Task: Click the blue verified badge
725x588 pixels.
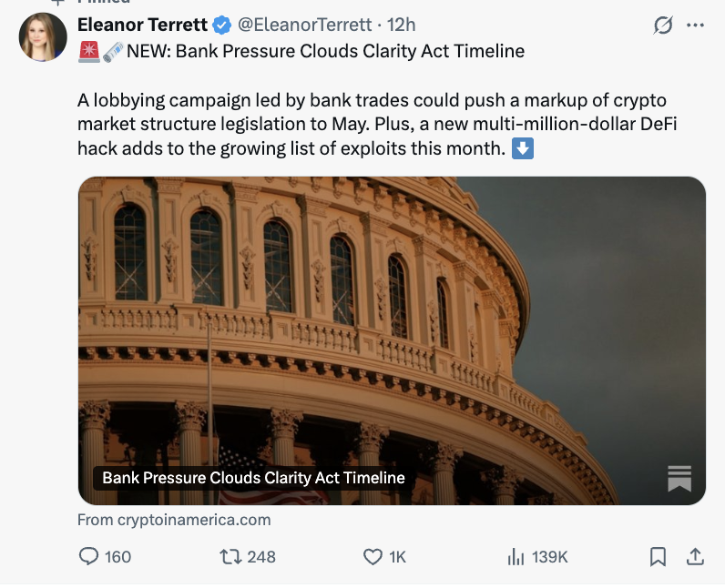Action: 221,25
